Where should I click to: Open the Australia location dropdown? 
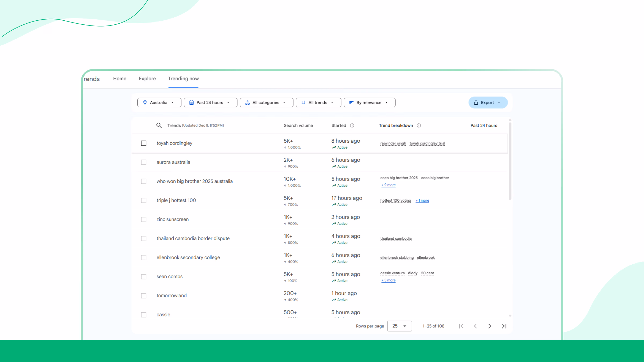point(159,102)
